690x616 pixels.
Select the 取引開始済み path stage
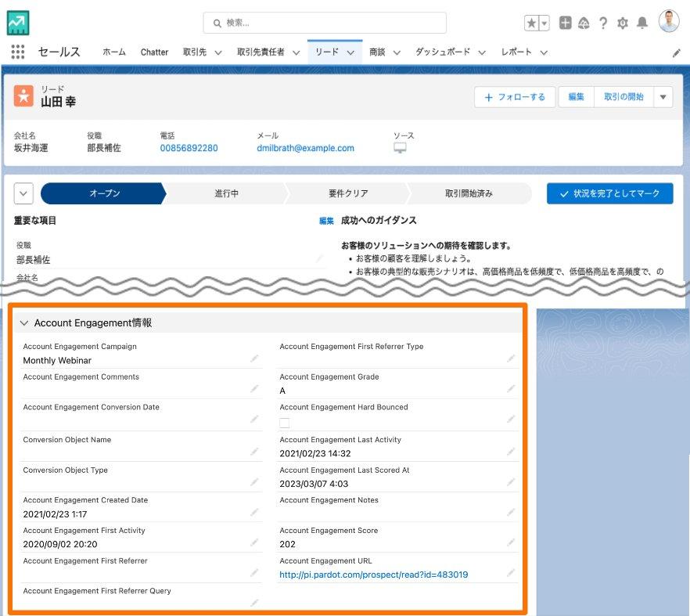(x=469, y=193)
